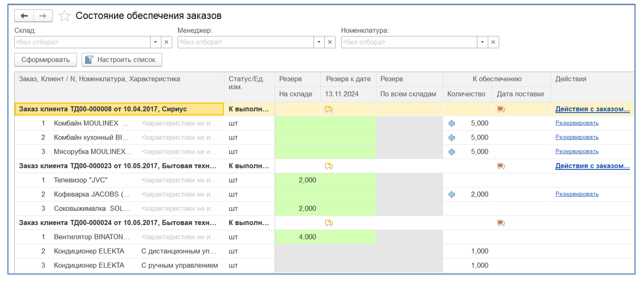Add report to favorites with star icon
Image resolution: width=644 pixels, height=283 pixels.
click(x=64, y=16)
